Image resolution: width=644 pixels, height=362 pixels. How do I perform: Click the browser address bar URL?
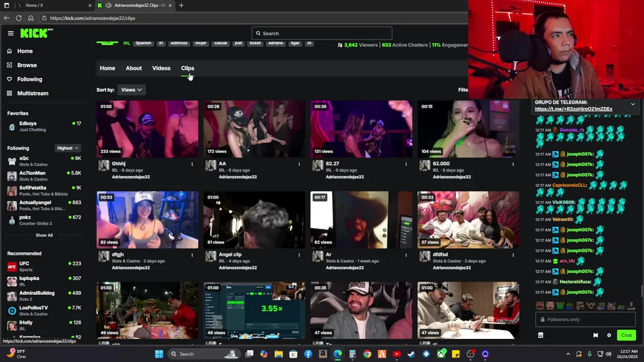tap(93, 18)
